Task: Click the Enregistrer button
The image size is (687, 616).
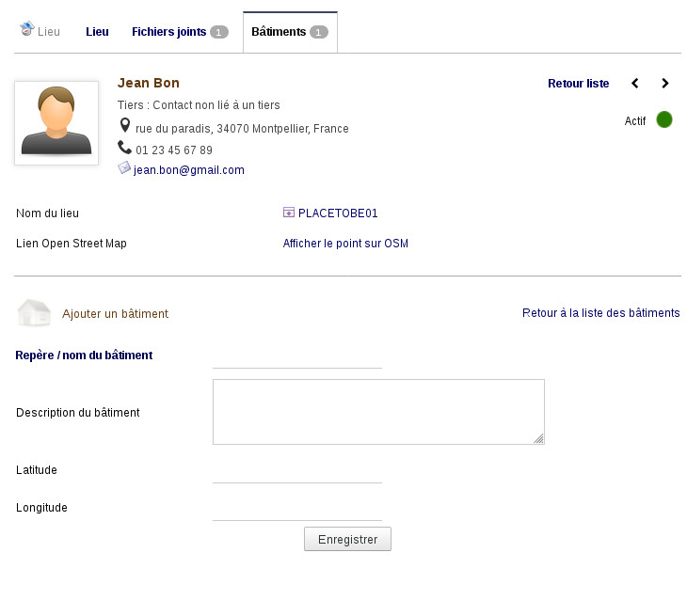Action: 347,539
